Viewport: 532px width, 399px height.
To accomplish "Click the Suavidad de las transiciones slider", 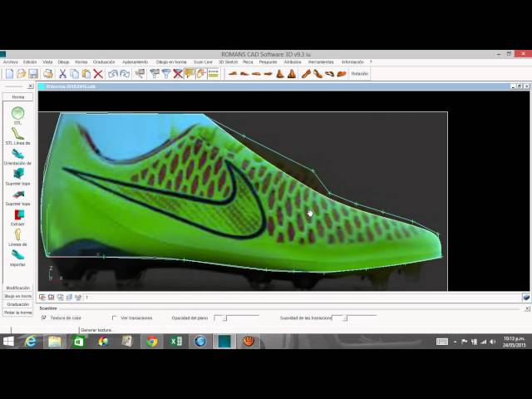I will click(354, 318).
